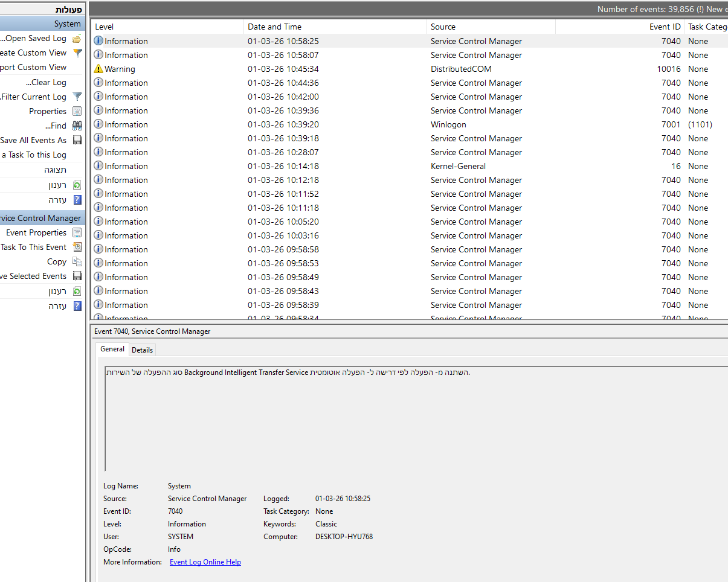Select the Attach Task To This Event icon
728x582 pixels.
point(77,247)
